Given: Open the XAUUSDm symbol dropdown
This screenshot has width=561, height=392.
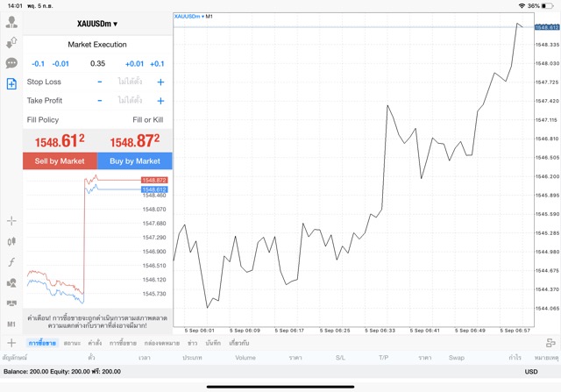Looking at the screenshot, I should (97, 24).
